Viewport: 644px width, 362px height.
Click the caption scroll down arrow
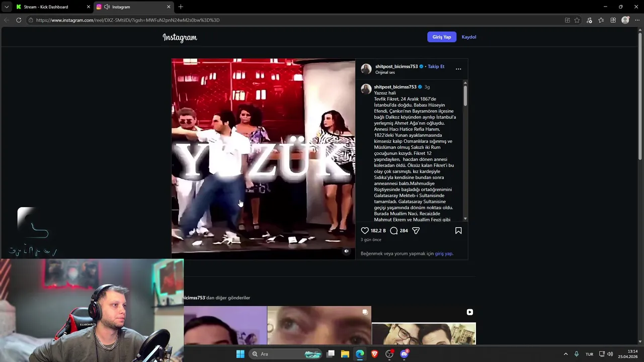[465, 219]
